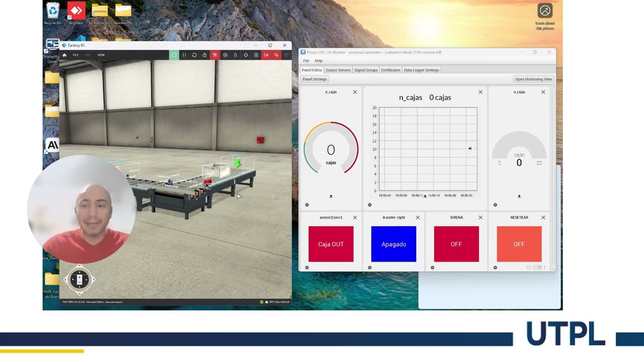The width and height of the screenshot is (644, 362).
Task: Switch to the Panel Editor tab
Action: pos(311,70)
